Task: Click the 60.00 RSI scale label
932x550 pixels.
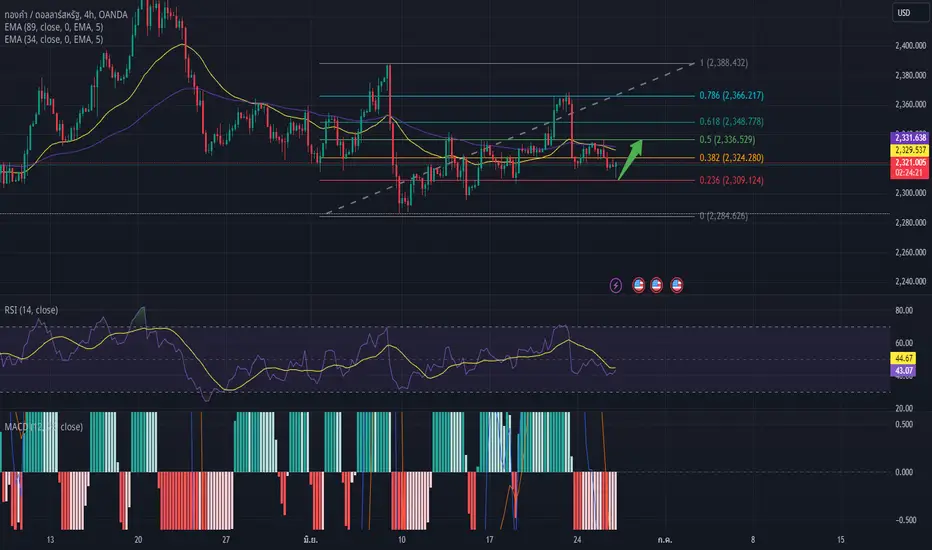Action: tap(903, 343)
